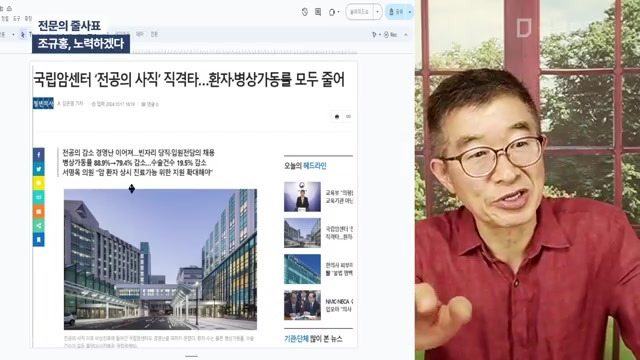Click the blue bookmark icon in sidebar
The height and width of the screenshot is (360, 640).
point(39,240)
